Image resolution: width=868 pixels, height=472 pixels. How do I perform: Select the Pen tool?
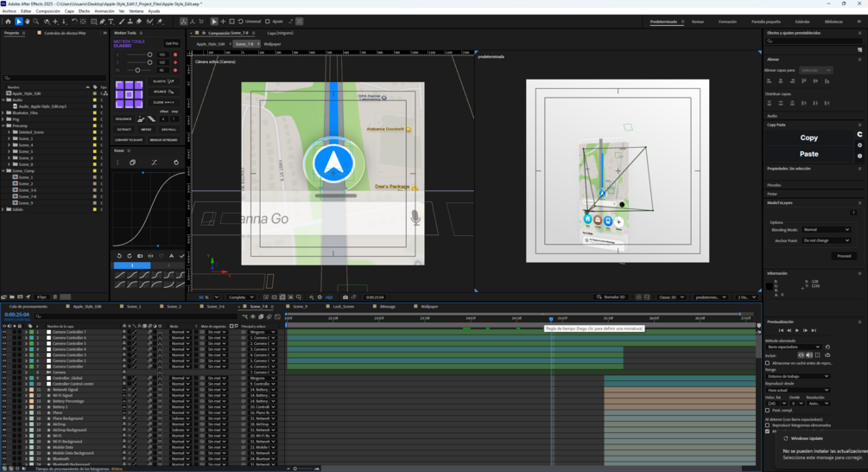[103, 22]
